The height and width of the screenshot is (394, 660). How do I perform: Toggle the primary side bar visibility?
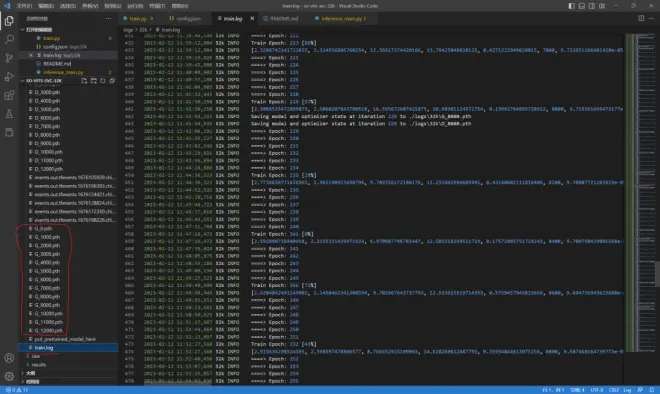[x=571, y=6]
